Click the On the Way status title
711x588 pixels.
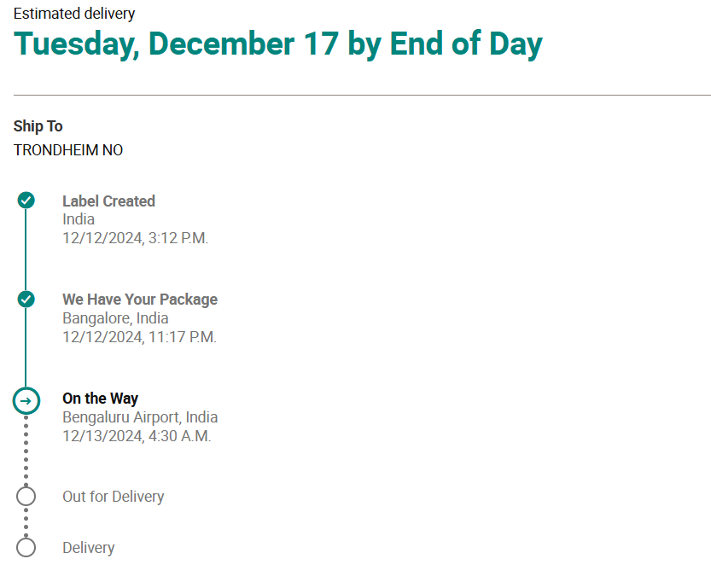(100, 399)
